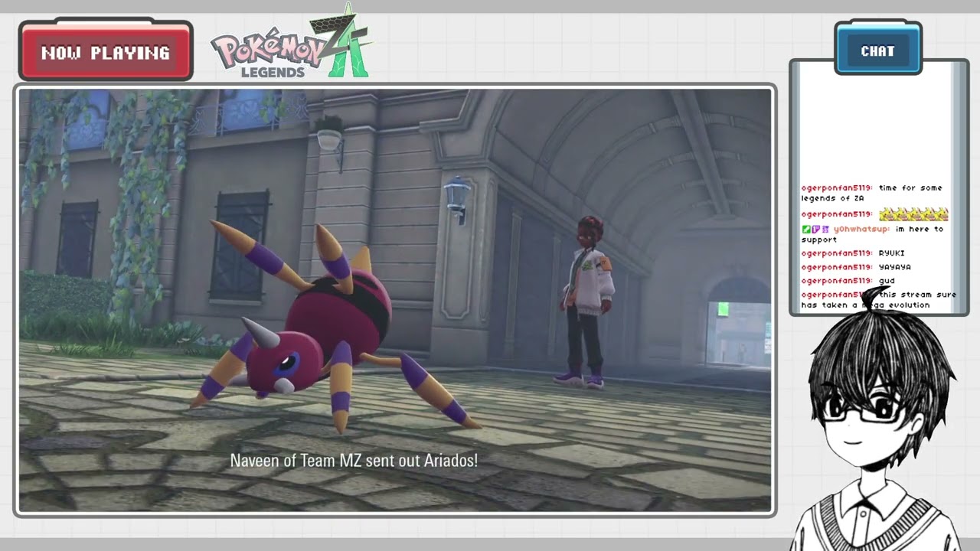Image resolution: width=980 pixels, height=551 pixels.
Task: Open ogerponfan5119 username beside 'gud'
Action: (x=837, y=281)
